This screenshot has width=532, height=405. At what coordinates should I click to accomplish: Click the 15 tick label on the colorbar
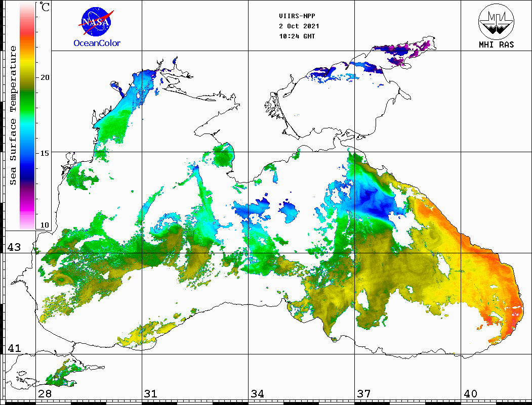point(45,153)
